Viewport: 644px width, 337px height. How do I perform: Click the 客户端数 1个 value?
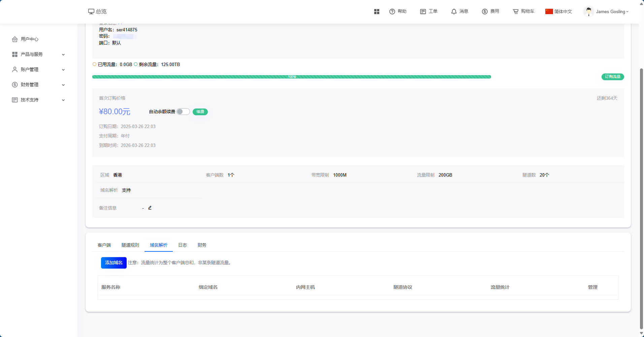(x=231, y=175)
